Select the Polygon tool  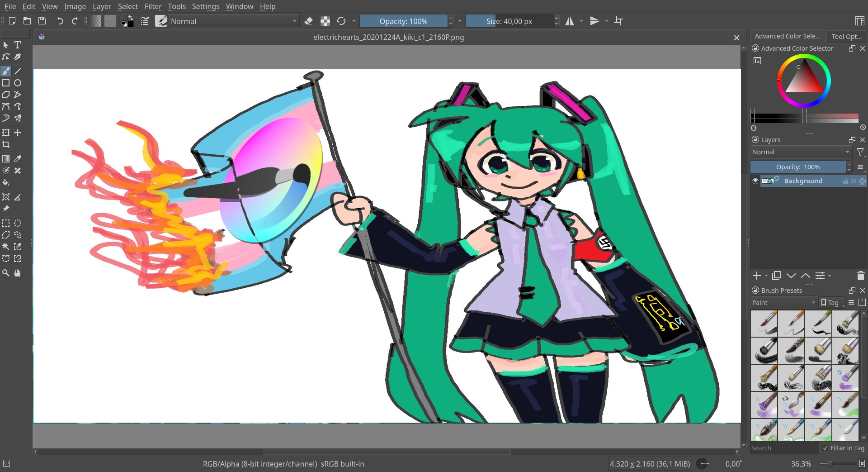6,95
